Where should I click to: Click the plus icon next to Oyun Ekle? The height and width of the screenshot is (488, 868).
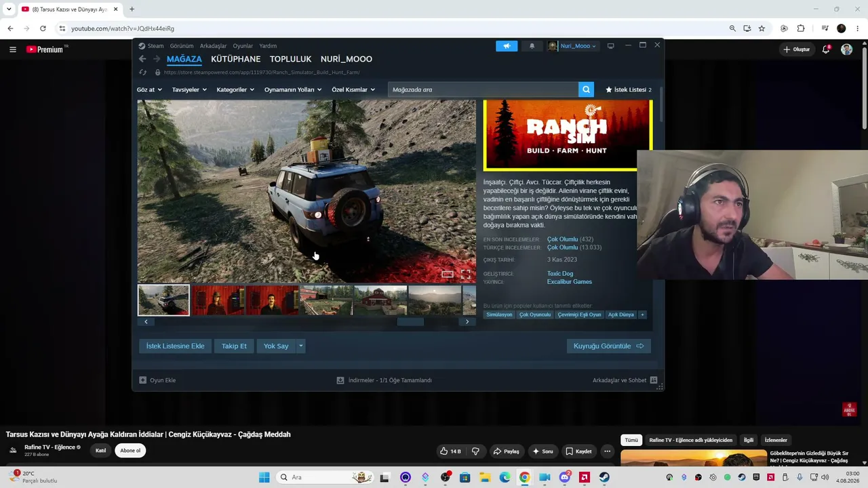coord(142,380)
